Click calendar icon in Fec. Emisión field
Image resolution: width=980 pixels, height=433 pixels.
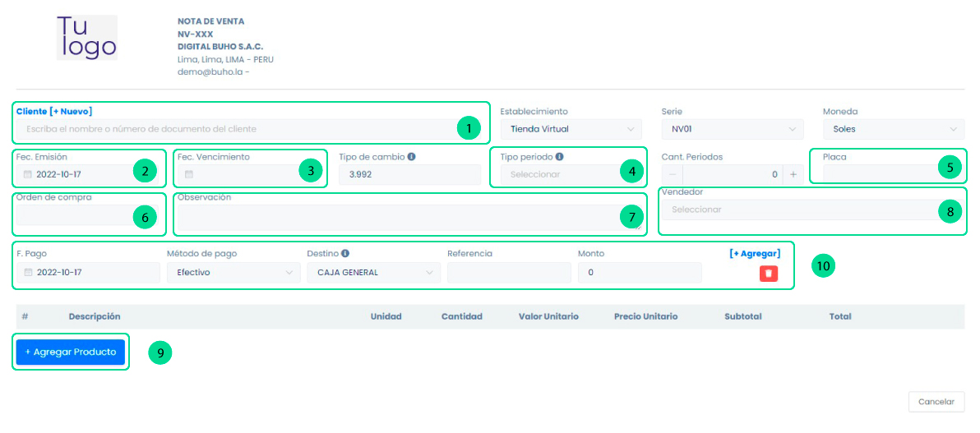coord(27,174)
